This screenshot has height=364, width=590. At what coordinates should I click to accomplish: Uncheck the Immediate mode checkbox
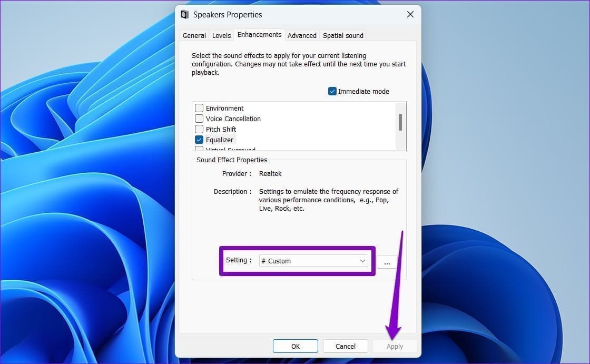click(332, 91)
